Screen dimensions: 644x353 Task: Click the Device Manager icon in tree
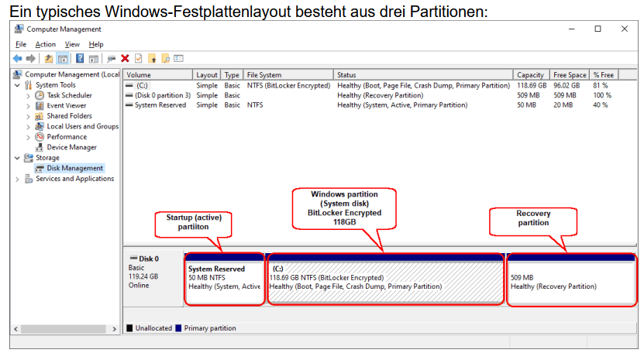click(x=40, y=147)
